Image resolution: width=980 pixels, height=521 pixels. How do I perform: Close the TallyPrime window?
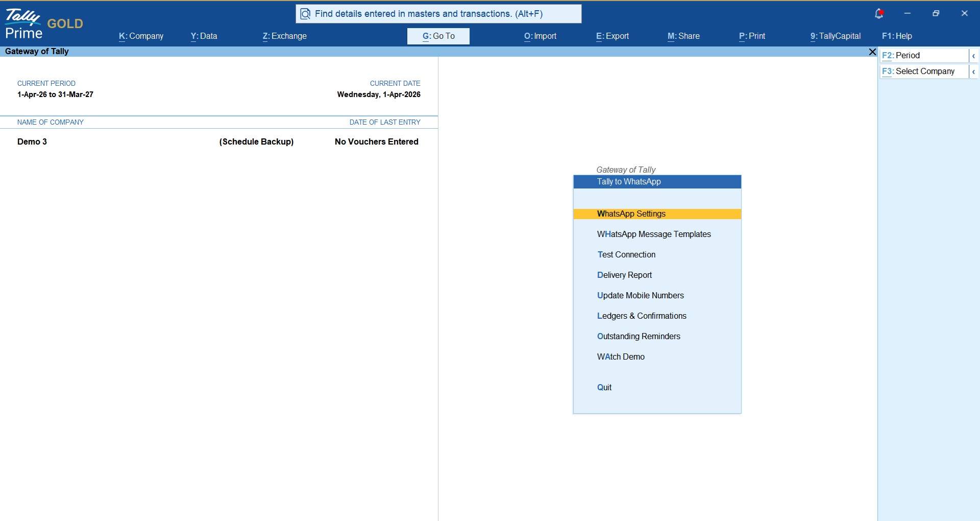tap(965, 13)
